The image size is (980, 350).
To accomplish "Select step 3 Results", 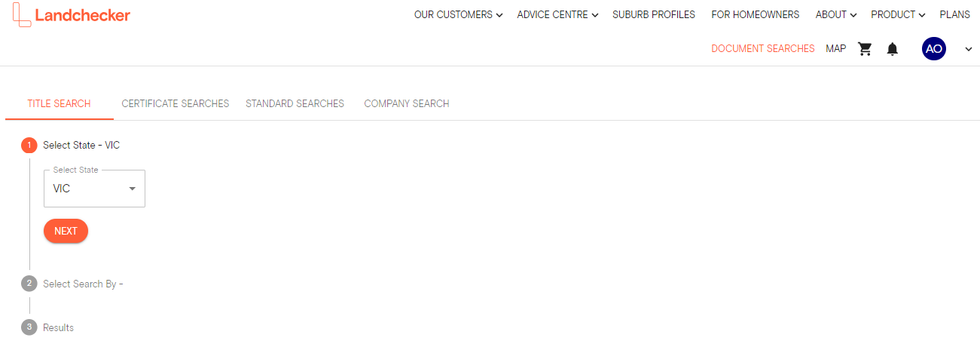I will 47,327.
